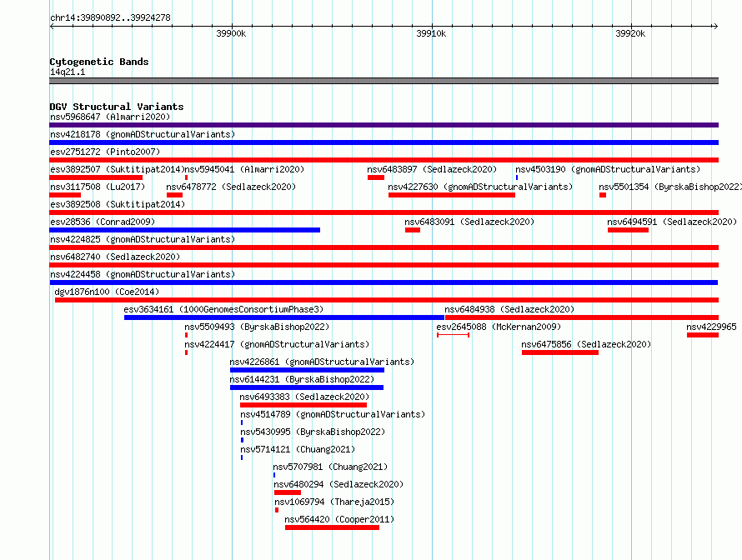Select the blue esv28536 variant bar

184,230
